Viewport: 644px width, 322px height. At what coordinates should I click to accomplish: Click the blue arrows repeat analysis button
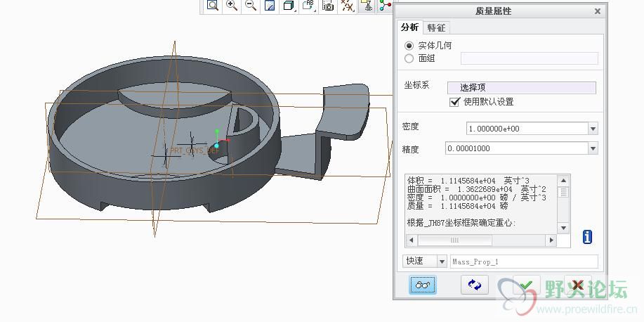coord(474,285)
